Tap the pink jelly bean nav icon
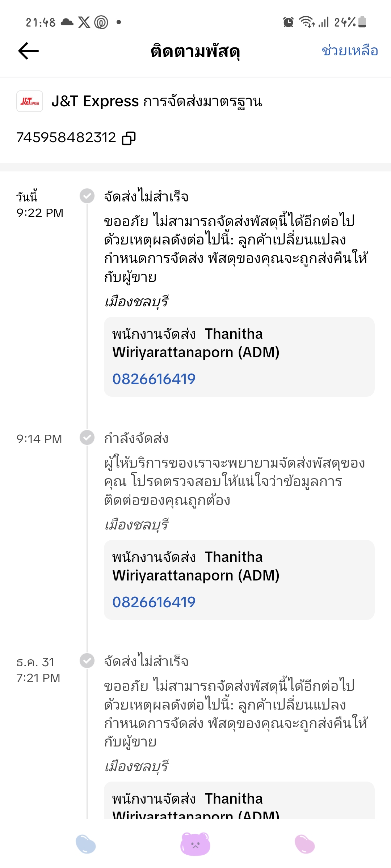Screen dimensions: 391x868 (305, 844)
